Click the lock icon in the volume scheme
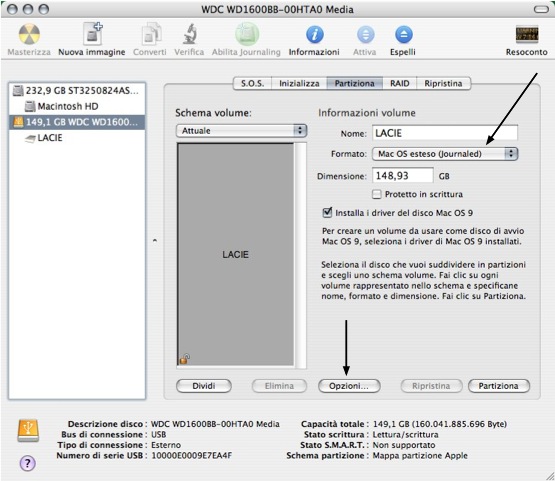Screen dimensions: 555x481 coord(184,359)
